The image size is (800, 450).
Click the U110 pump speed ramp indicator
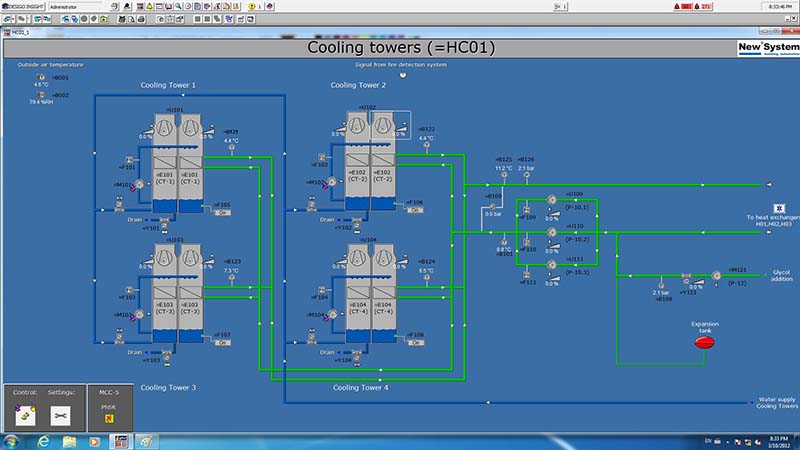coord(553,246)
